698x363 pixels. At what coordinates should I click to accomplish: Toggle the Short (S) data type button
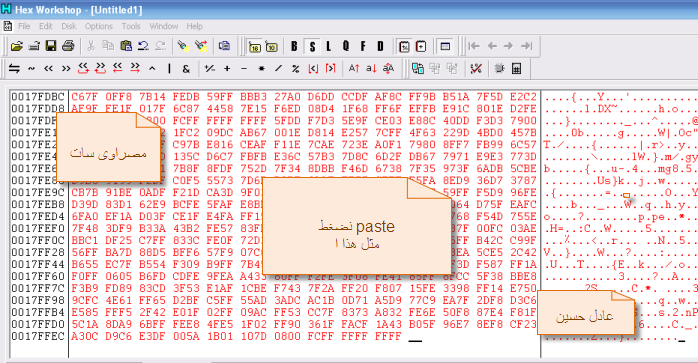click(312, 46)
